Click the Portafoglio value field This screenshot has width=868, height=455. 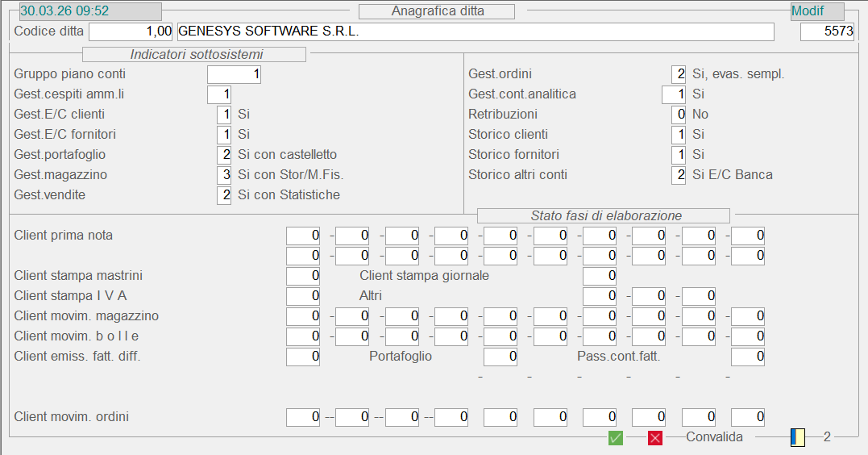500,357
